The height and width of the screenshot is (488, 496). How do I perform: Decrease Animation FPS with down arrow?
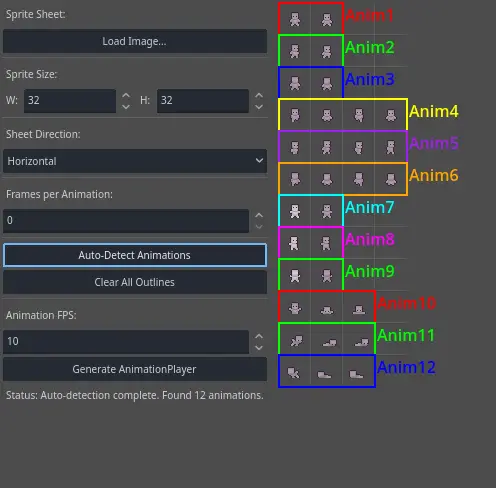point(259,348)
